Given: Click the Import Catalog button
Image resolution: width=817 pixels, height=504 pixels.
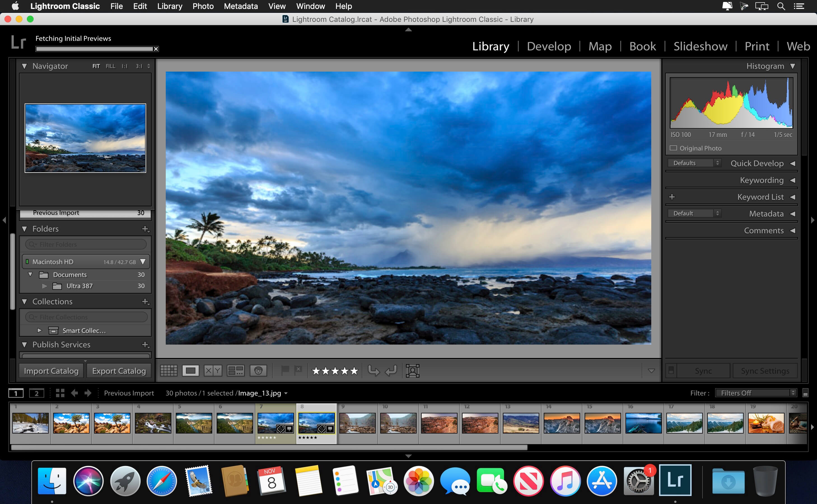Looking at the screenshot, I should 51,370.
